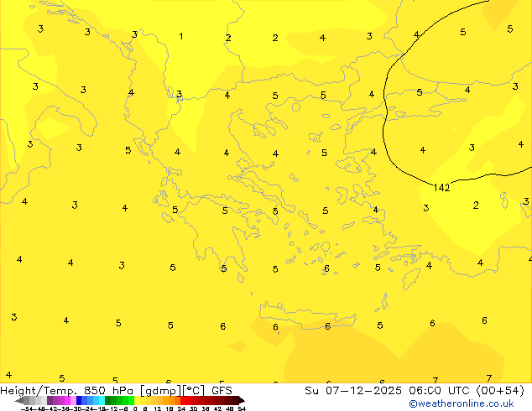532x411 pixels.
Task: Click the gray arrow at the legend's left end
Action: [19, 400]
